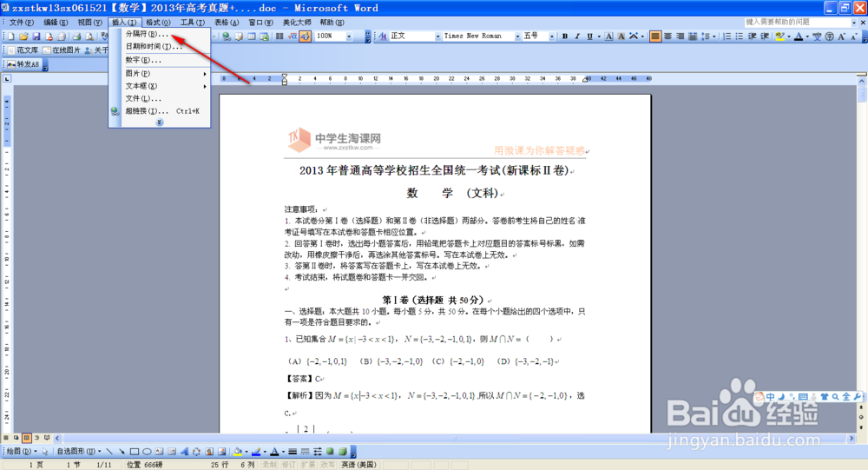Select the Line drawing tool
The height and width of the screenshot is (470, 868).
[109, 451]
